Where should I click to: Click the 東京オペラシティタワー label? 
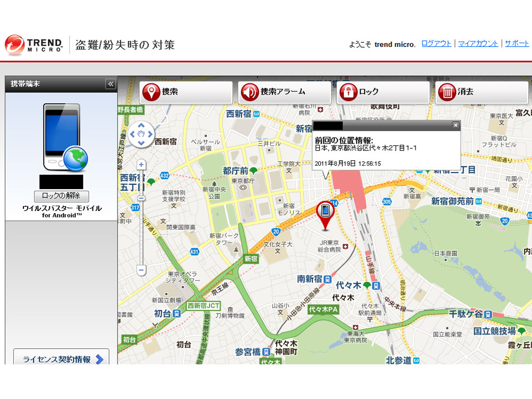183,277
